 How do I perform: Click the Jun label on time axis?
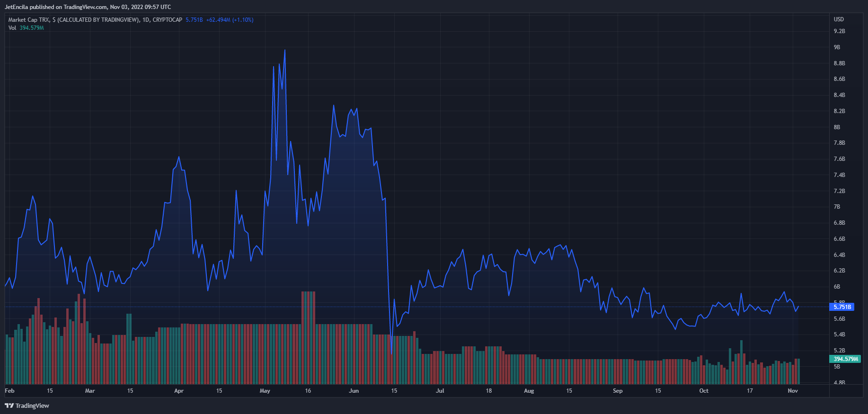[x=354, y=391]
